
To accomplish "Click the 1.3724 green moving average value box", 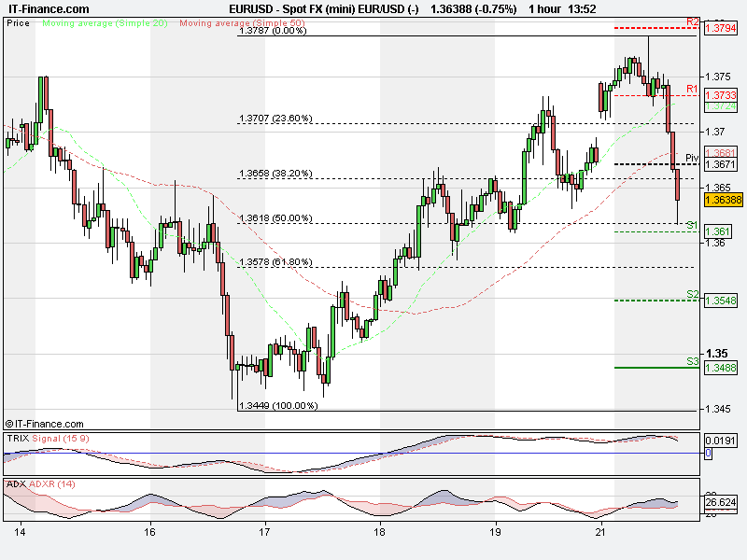I will 721,106.
